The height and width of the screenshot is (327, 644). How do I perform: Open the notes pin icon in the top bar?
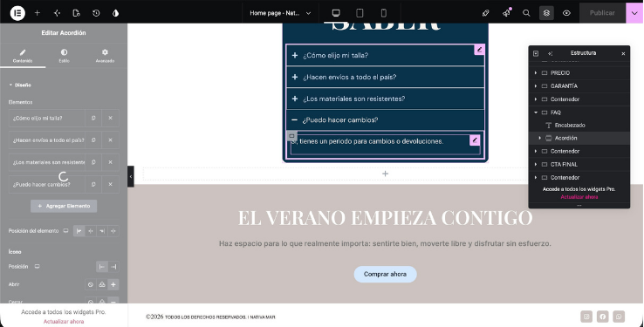[x=485, y=13]
